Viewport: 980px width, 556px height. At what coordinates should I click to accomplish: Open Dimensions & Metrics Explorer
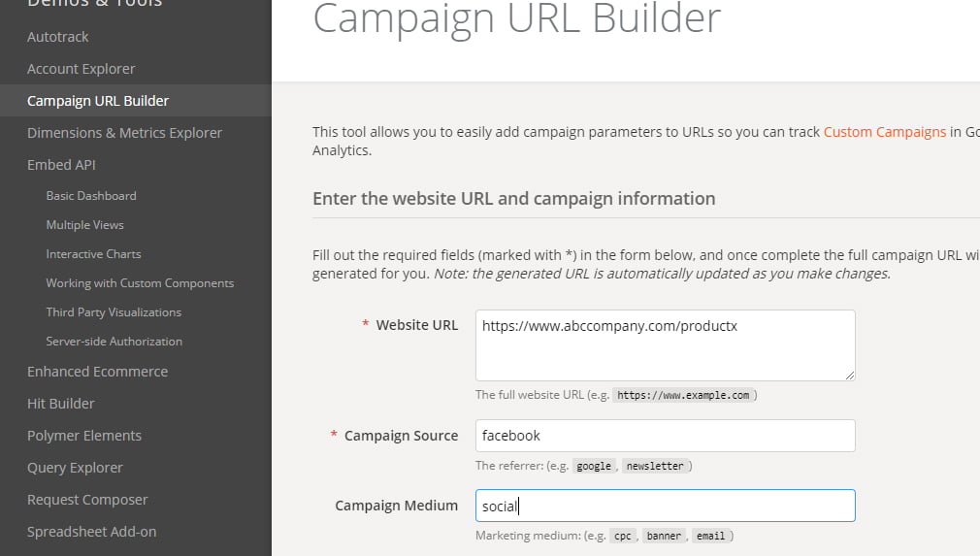coord(124,132)
